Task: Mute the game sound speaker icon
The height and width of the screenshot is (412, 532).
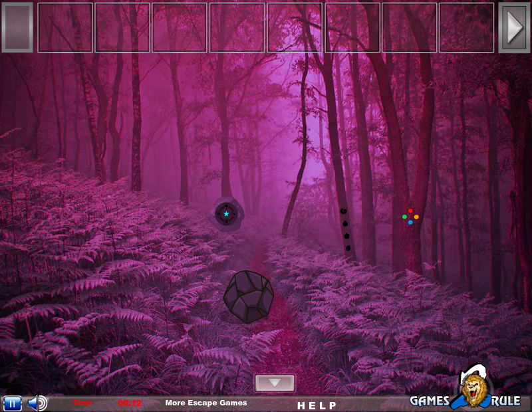Action: click(x=38, y=403)
